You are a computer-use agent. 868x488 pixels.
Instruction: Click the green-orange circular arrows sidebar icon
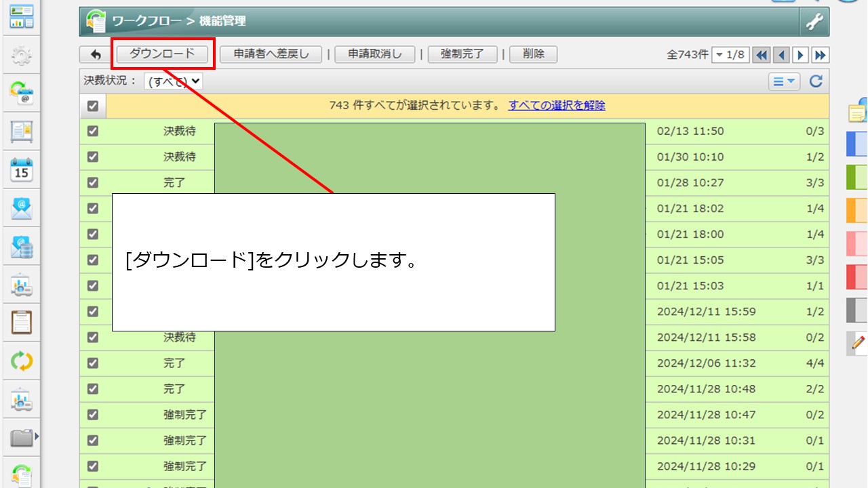22,361
